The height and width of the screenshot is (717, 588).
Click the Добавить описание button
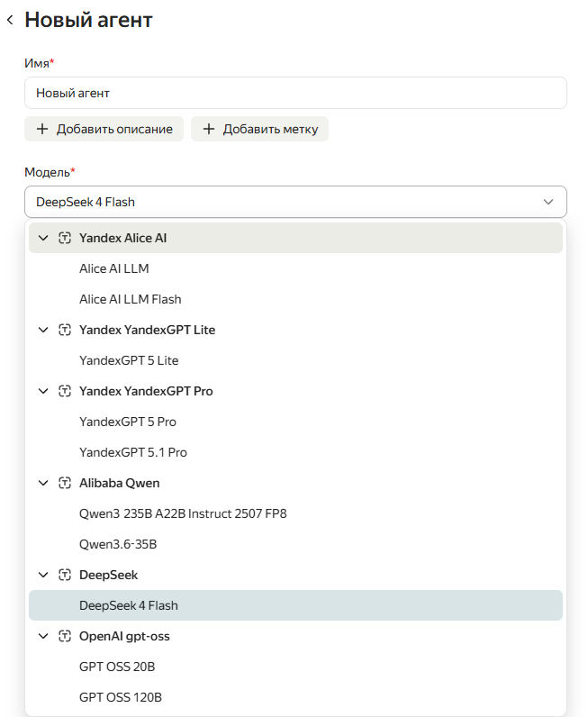[104, 129]
